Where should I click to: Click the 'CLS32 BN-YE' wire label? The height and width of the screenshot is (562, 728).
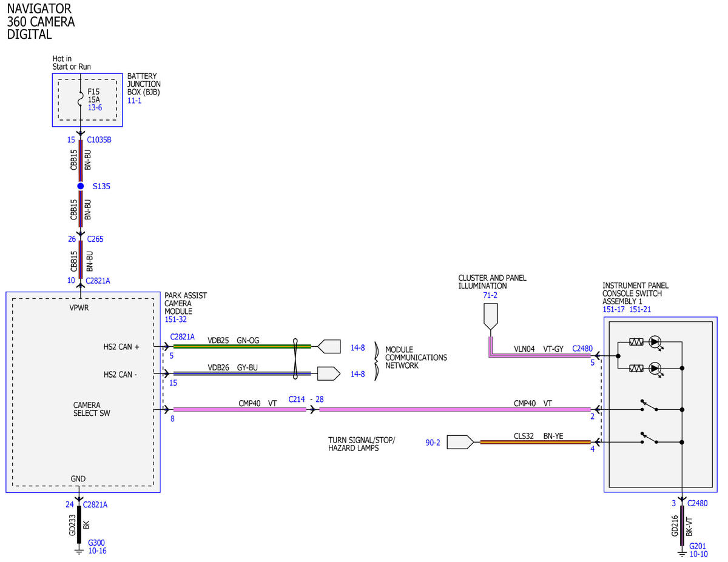click(x=539, y=435)
